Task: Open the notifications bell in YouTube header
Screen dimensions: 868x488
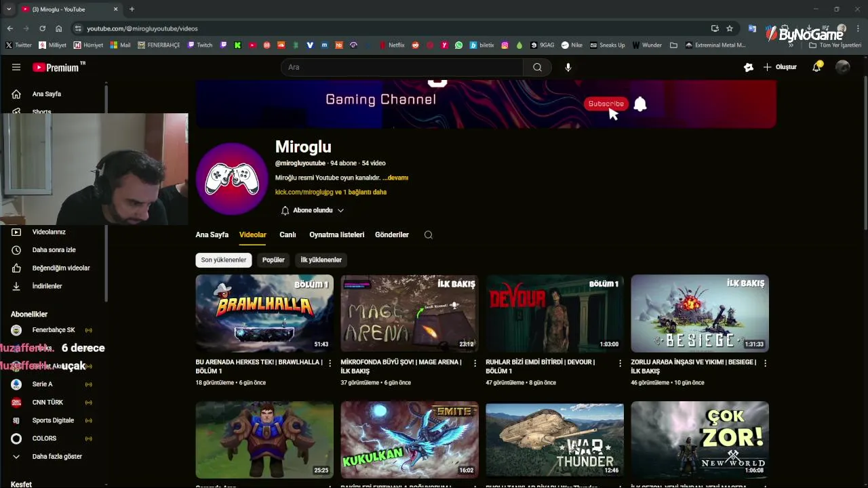Action: [x=816, y=67]
